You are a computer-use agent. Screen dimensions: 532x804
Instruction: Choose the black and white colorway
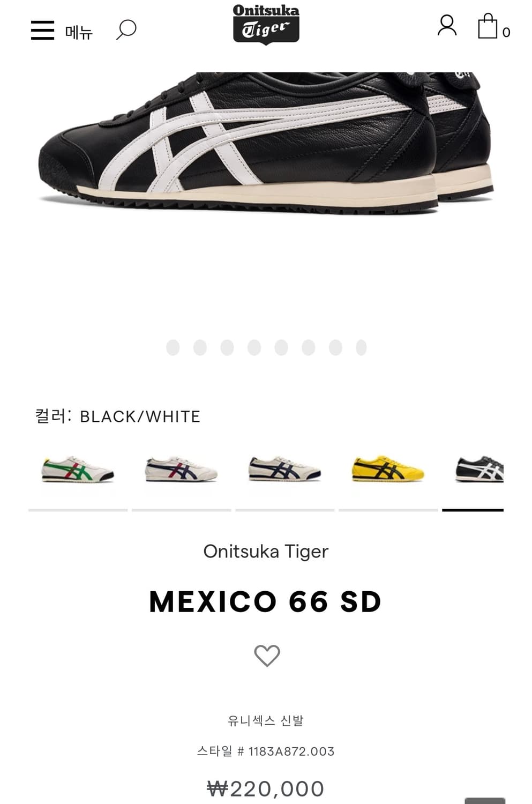(479, 470)
